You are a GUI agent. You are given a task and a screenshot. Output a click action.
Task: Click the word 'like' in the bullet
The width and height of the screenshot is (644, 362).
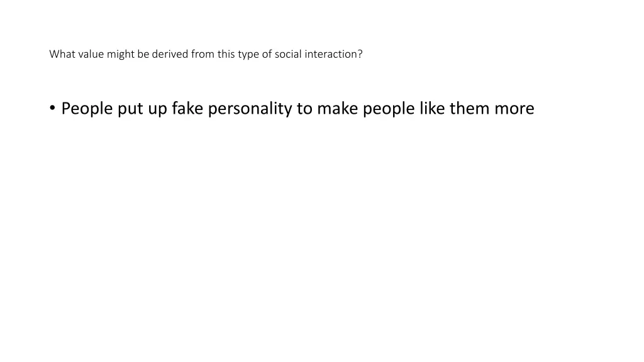tap(431, 108)
